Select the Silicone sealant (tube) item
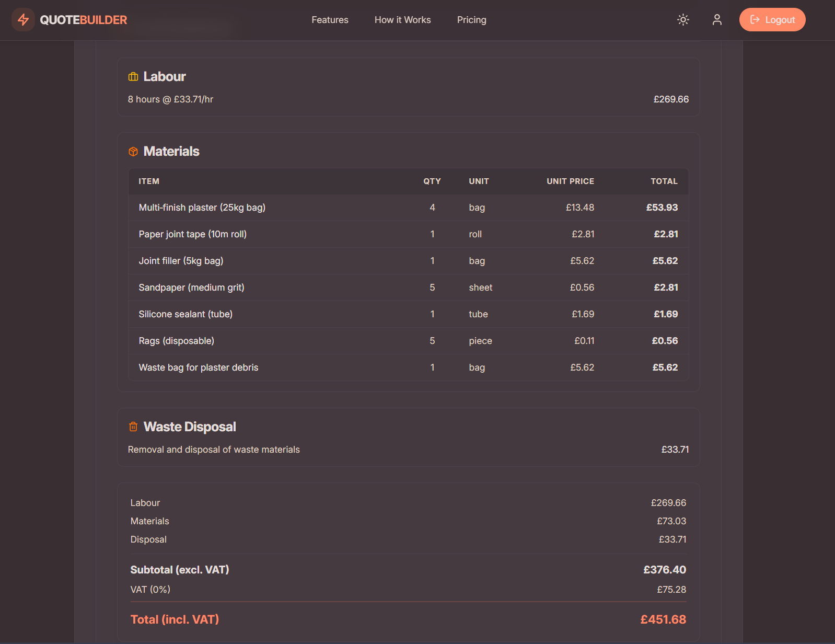Screen dimensions: 835x644 (x=185, y=314)
